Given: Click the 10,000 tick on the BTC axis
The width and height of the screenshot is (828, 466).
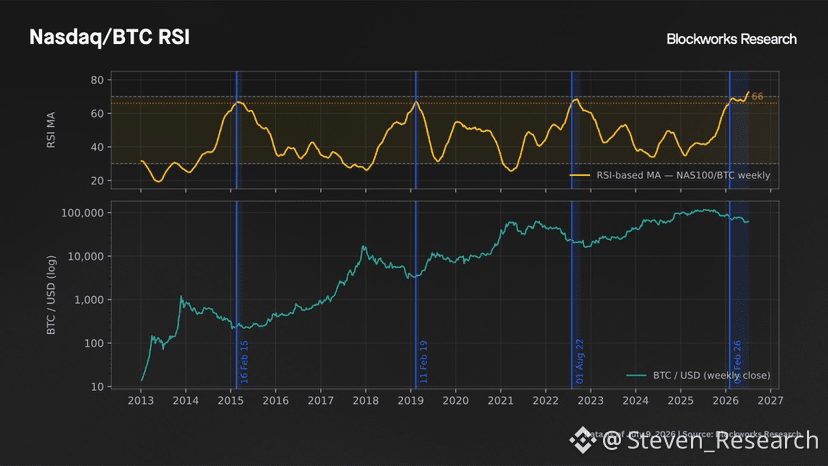Looking at the screenshot, I should 86,257.
